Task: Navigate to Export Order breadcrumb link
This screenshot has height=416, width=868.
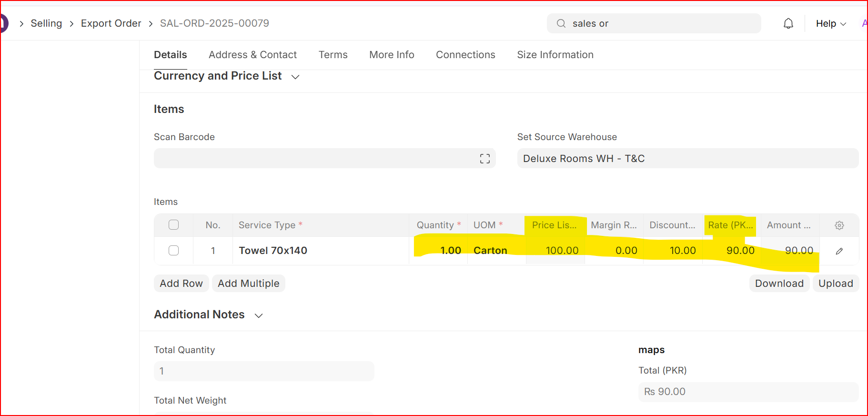Action: click(x=111, y=23)
